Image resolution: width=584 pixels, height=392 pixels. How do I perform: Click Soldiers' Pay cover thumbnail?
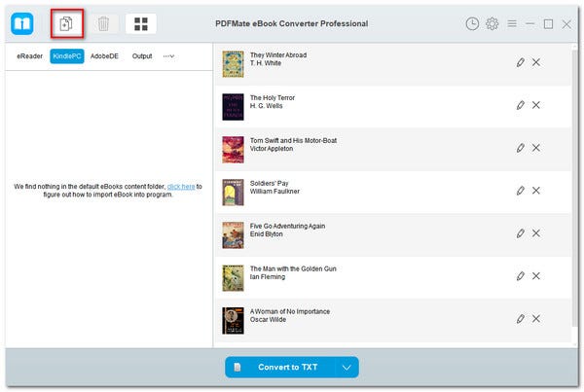[234, 193]
